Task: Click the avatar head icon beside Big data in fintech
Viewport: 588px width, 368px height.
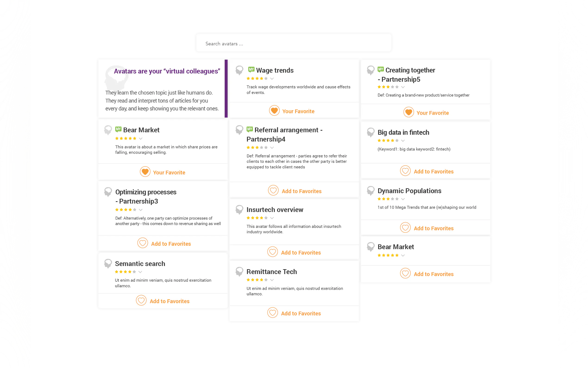Action: click(370, 132)
